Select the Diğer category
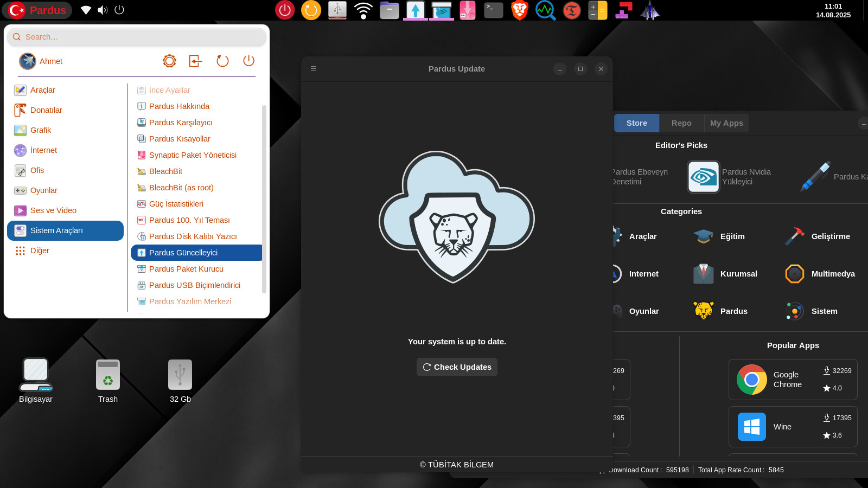Viewport: 868px width, 488px height. [65, 251]
